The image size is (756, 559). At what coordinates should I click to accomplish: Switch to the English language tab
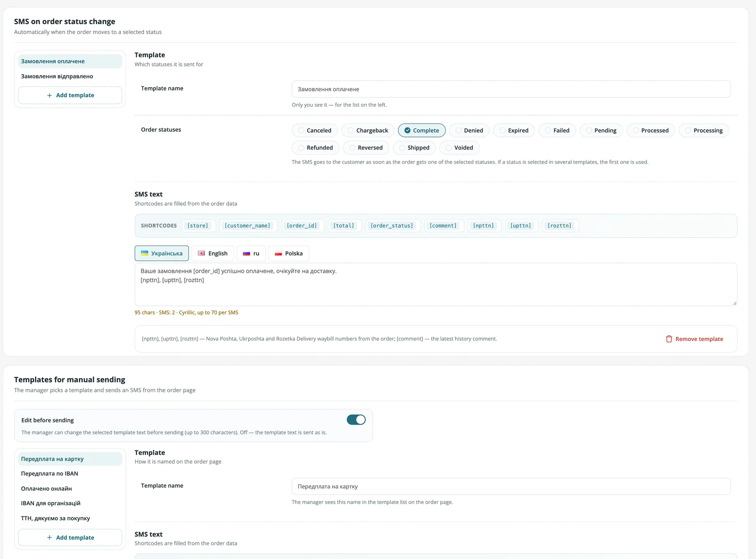pos(213,254)
